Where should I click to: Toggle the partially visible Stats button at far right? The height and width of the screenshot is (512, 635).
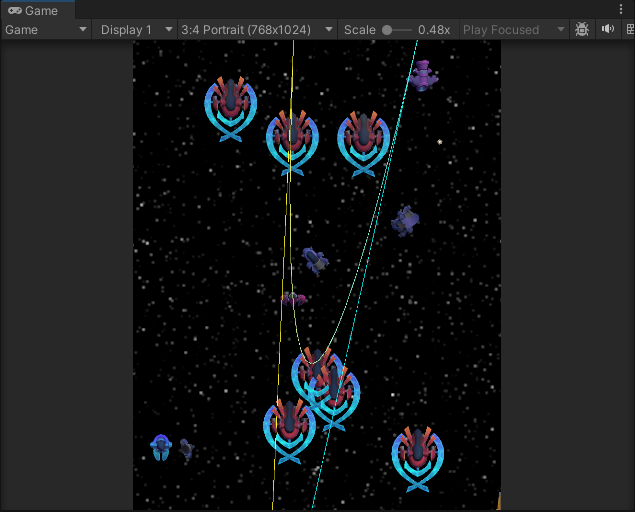629,30
